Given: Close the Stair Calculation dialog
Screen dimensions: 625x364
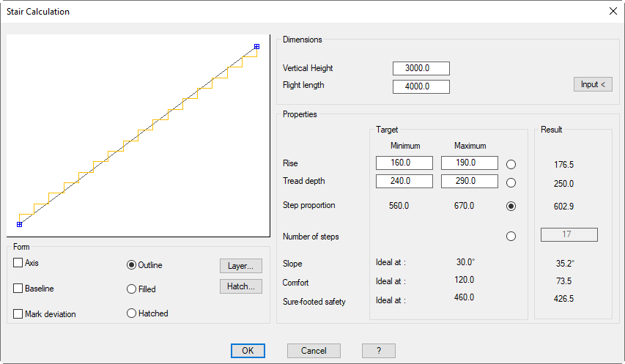Looking at the screenshot, I should [613, 11].
